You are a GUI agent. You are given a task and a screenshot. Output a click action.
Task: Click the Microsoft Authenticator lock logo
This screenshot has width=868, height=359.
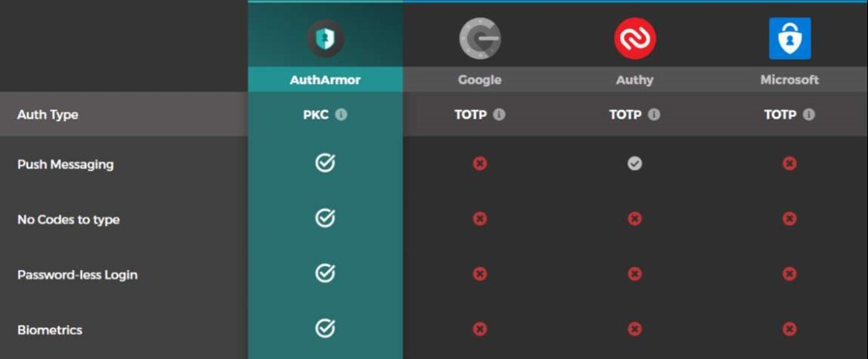pyautogui.click(x=790, y=39)
